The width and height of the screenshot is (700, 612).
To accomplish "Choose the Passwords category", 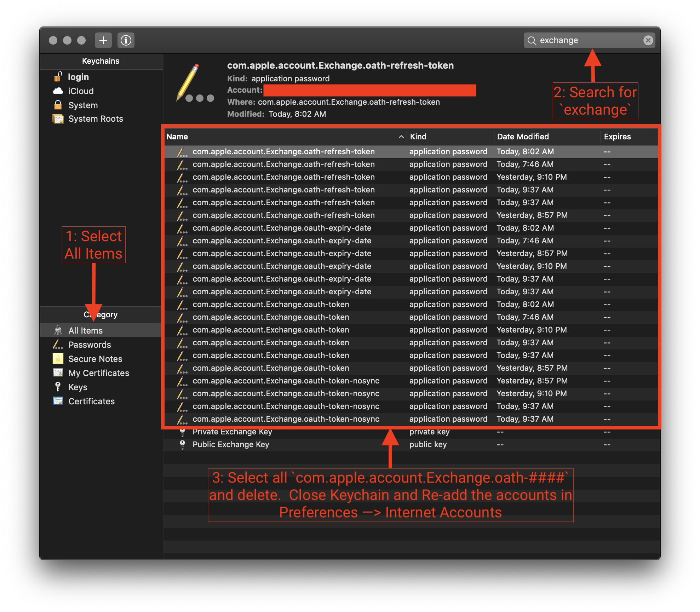I will tap(101, 345).
